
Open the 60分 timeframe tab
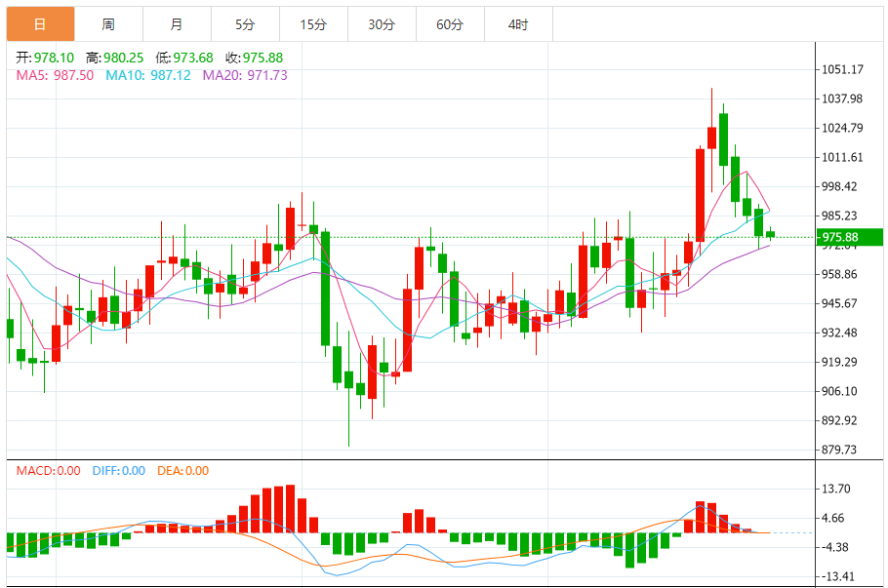(450, 24)
